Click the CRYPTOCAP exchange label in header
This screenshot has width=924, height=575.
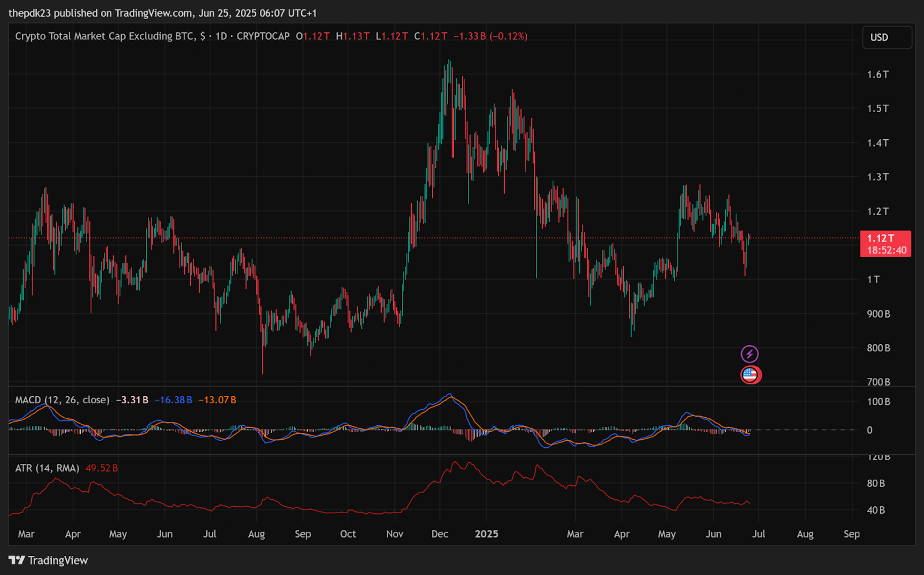click(263, 36)
